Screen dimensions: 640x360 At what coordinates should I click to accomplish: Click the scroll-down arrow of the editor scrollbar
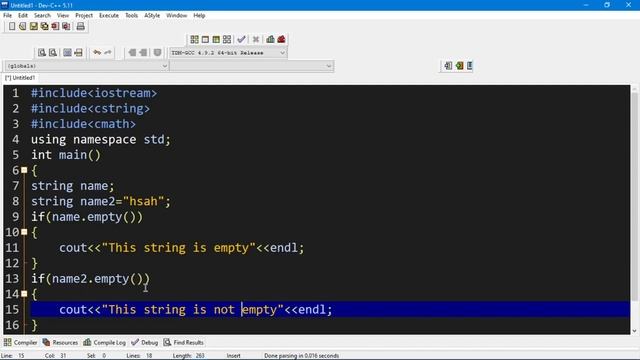pos(635,331)
